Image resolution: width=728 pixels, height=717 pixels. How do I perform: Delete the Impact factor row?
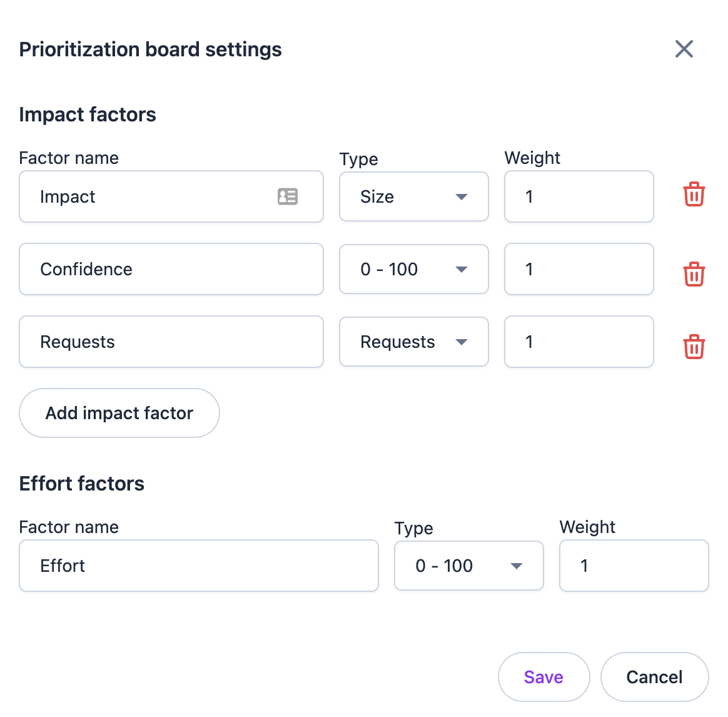click(x=694, y=195)
